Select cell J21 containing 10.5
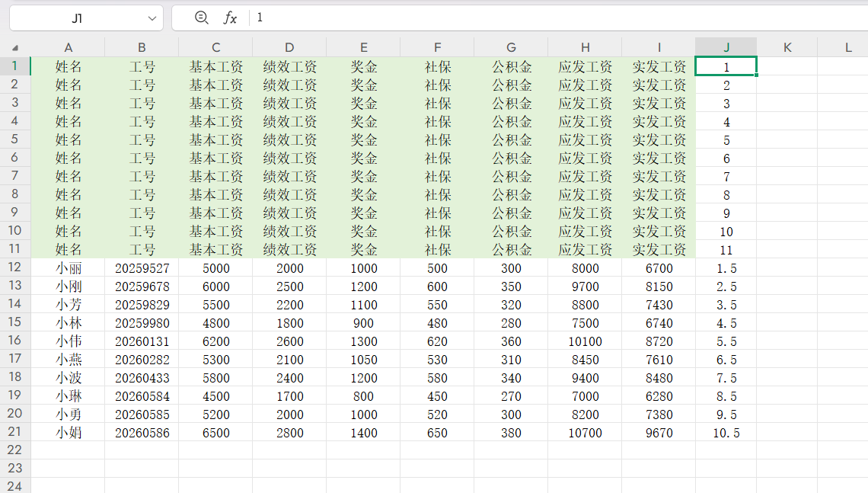Image resolution: width=868 pixels, height=493 pixels. [726, 433]
